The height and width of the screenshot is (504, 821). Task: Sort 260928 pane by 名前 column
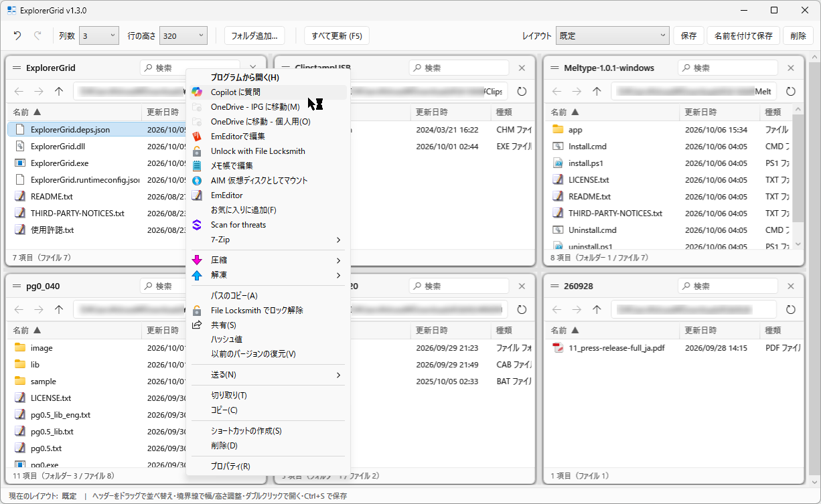click(x=612, y=330)
